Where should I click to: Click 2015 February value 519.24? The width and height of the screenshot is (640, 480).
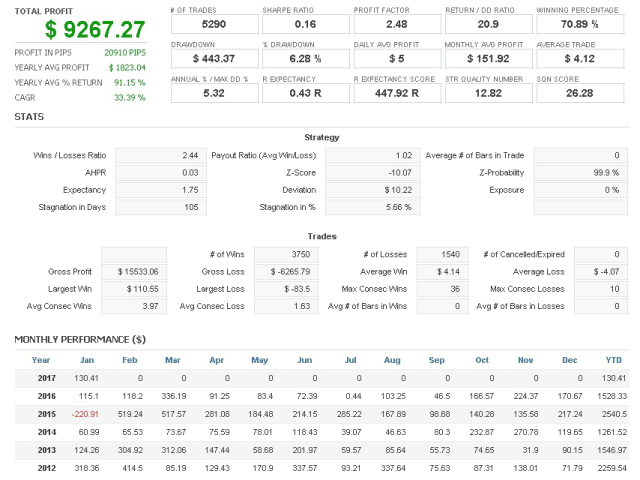[130, 414]
